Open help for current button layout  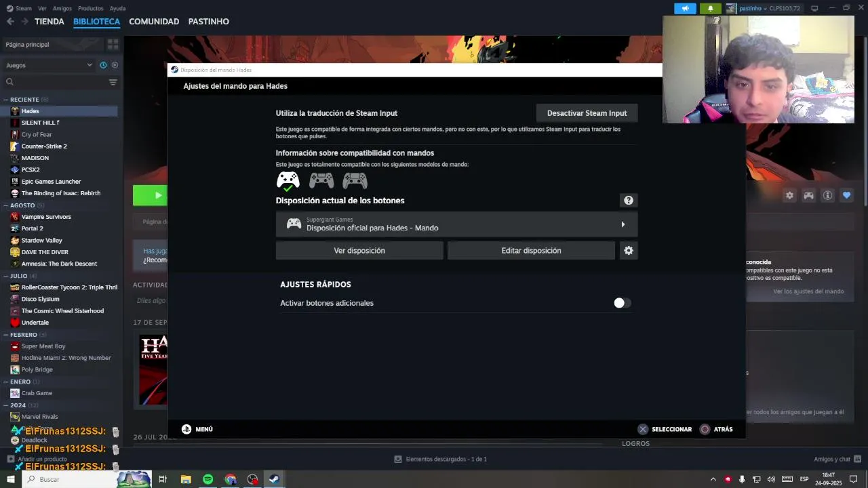click(x=629, y=200)
